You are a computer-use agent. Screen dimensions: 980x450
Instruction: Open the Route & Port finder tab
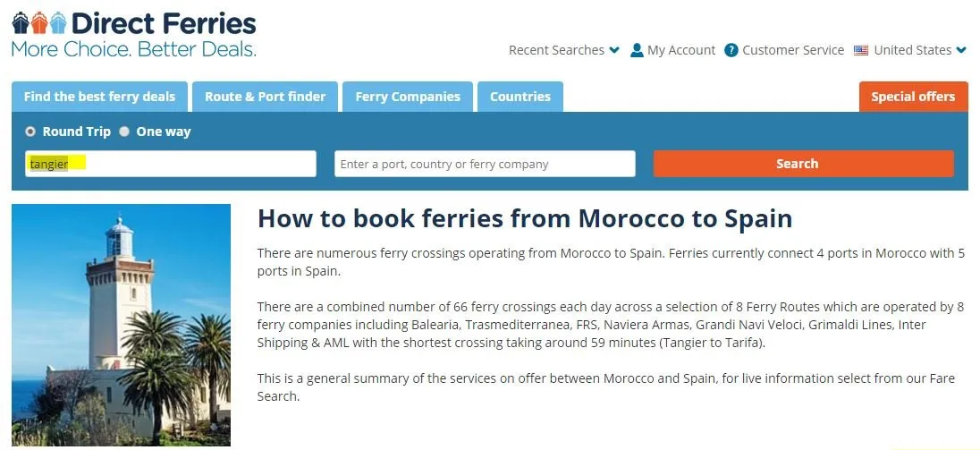pos(265,97)
